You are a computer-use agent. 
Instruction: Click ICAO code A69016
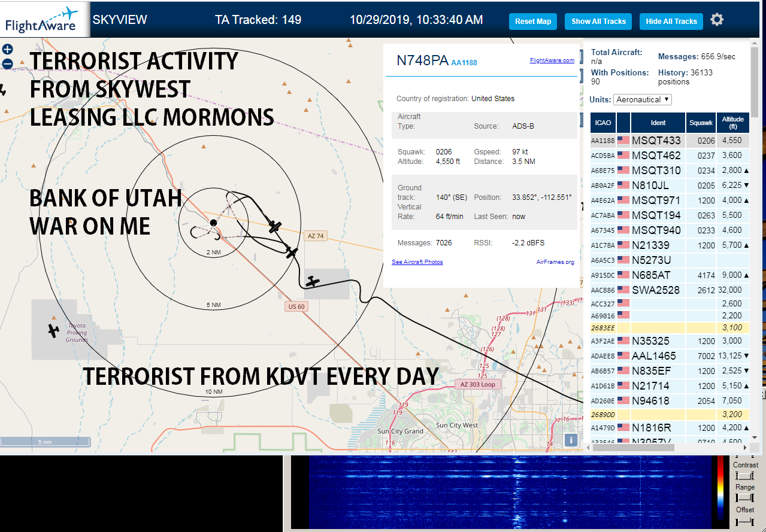603,315
